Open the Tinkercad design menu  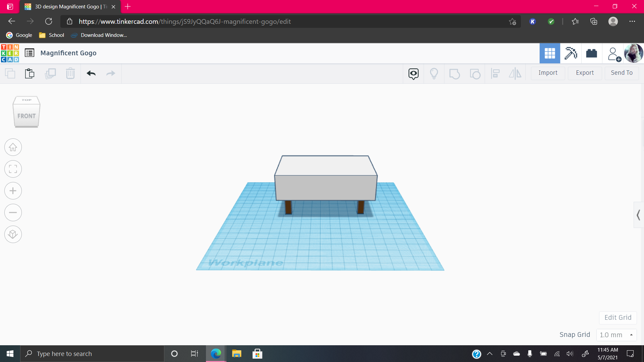click(29, 53)
